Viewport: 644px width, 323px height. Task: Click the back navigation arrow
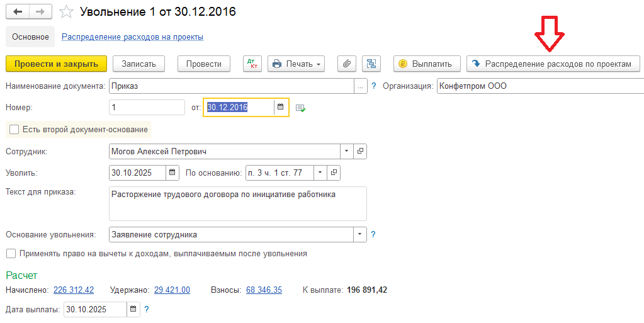[18, 12]
